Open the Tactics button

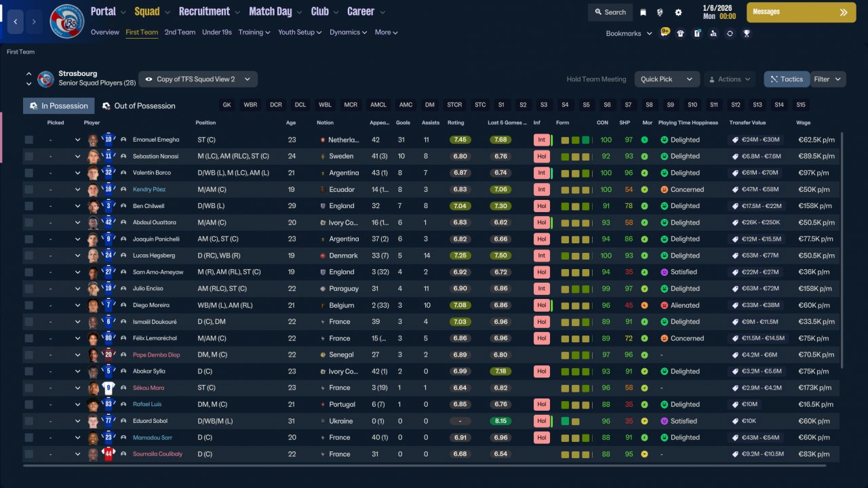tap(787, 79)
